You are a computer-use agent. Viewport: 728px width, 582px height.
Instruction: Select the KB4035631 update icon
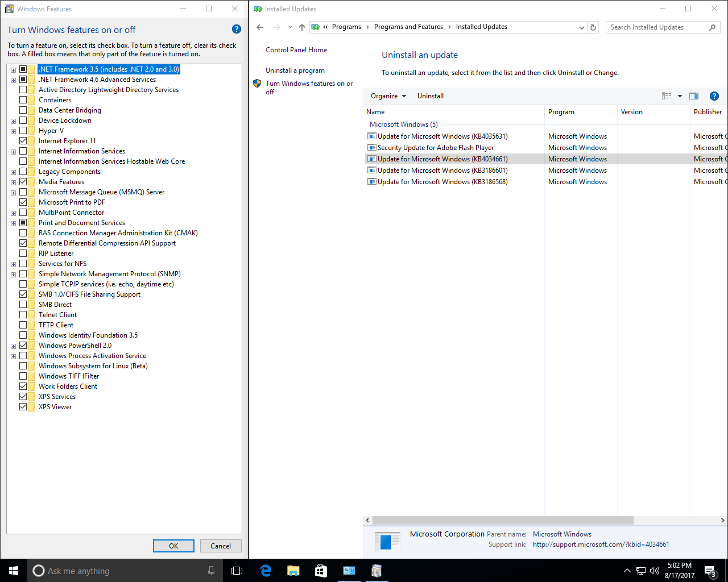(x=372, y=136)
